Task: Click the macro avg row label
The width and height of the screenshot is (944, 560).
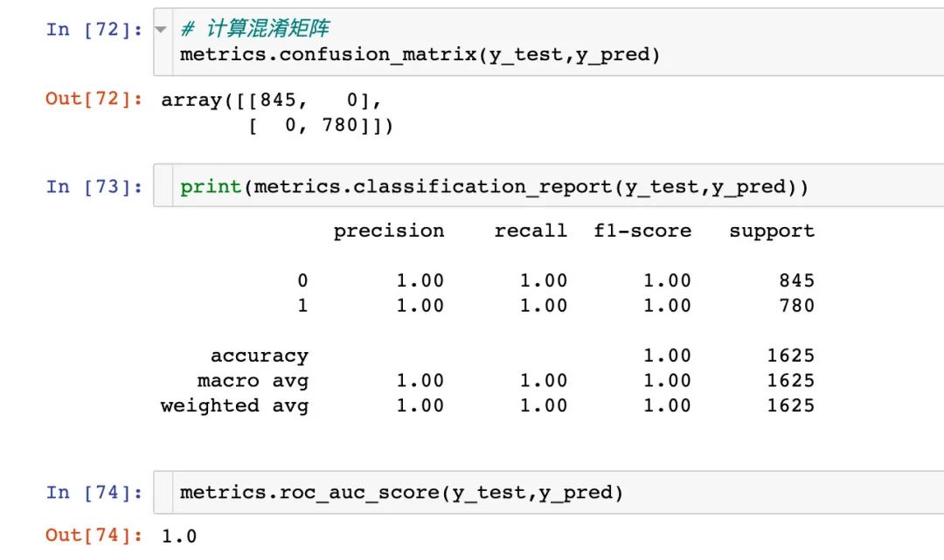Action: pyautogui.click(x=253, y=381)
